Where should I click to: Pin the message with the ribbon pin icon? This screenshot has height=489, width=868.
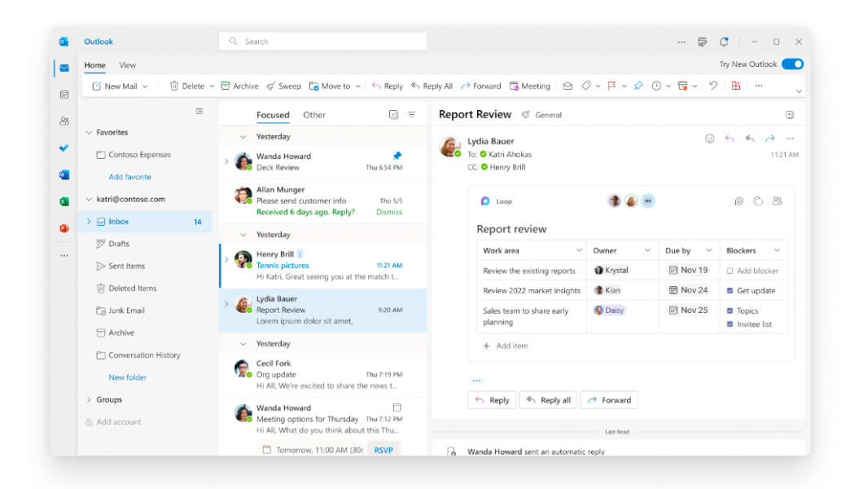(x=638, y=86)
